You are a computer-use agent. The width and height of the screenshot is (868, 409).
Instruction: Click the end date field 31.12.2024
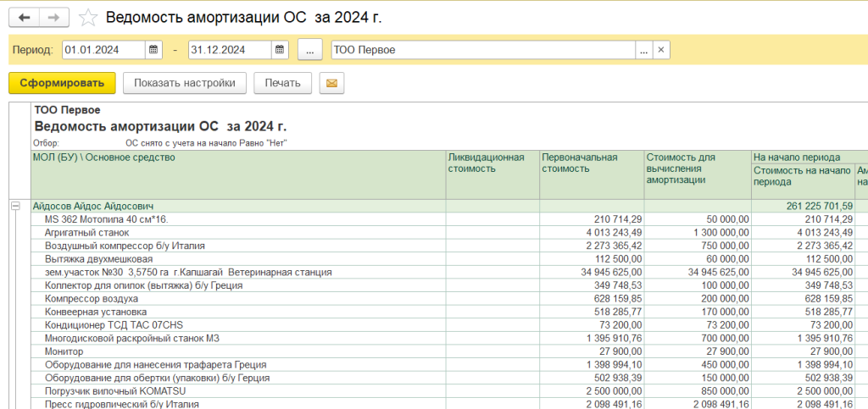(229, 50)
